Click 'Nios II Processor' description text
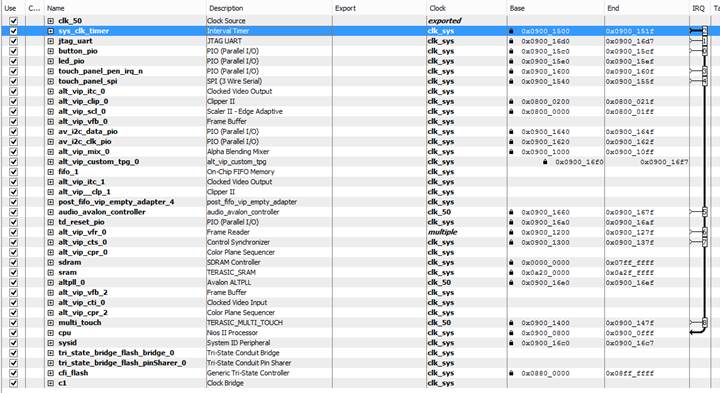The width and height of the screenshot is (720, 393). [x=232, y=333]
